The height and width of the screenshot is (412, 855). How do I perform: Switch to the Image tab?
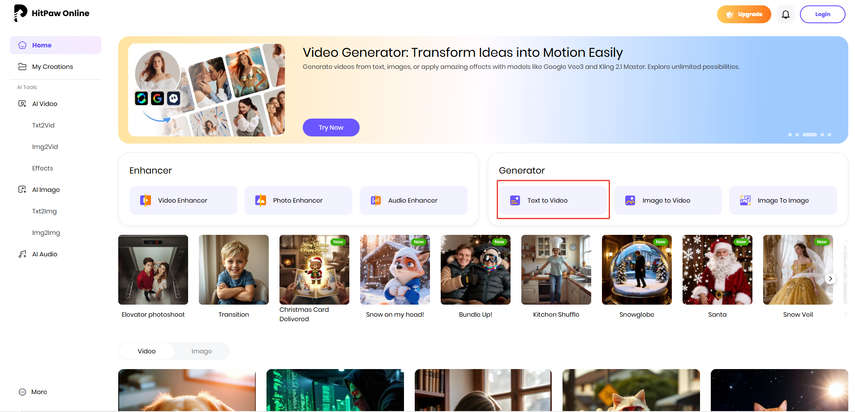coord(201,352)
